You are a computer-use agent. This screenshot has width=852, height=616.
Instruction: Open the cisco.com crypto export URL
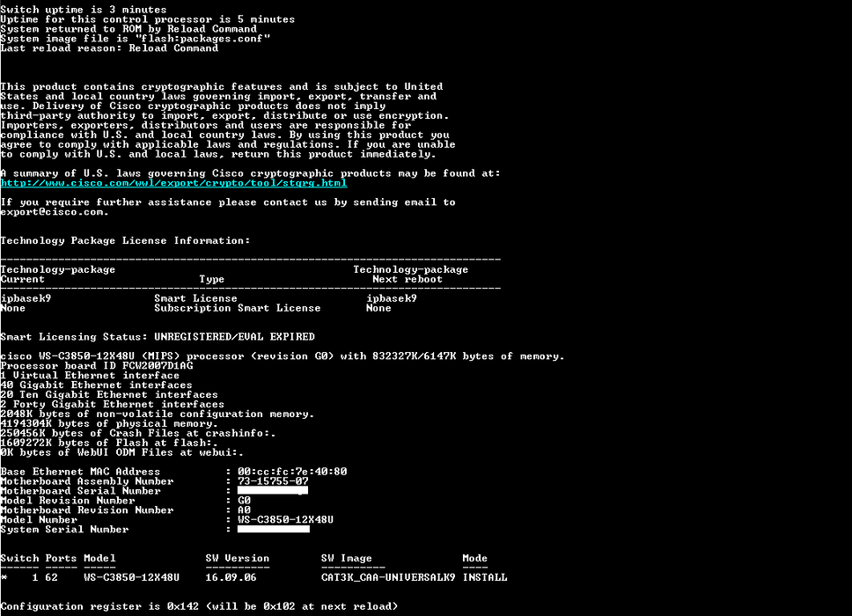[x=173, y=183]
